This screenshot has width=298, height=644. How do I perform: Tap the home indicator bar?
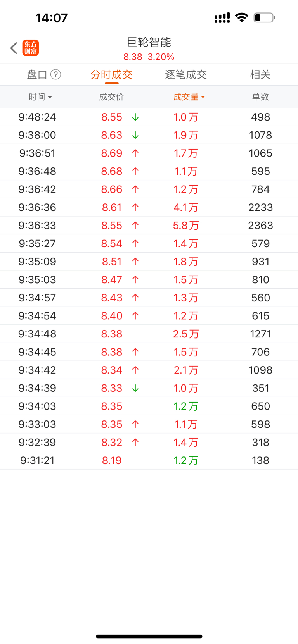click(x=149, y=636)
